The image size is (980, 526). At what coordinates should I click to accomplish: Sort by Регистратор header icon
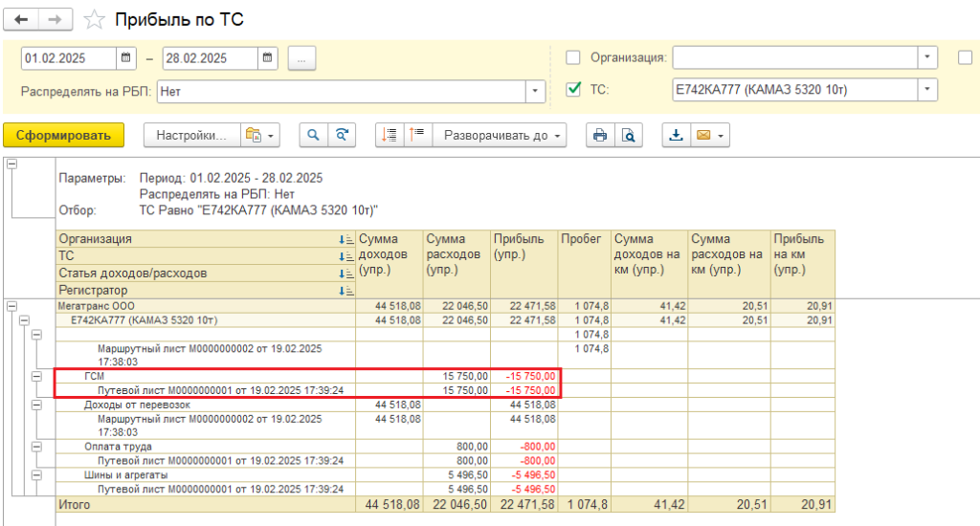click(x=345, y=291)
